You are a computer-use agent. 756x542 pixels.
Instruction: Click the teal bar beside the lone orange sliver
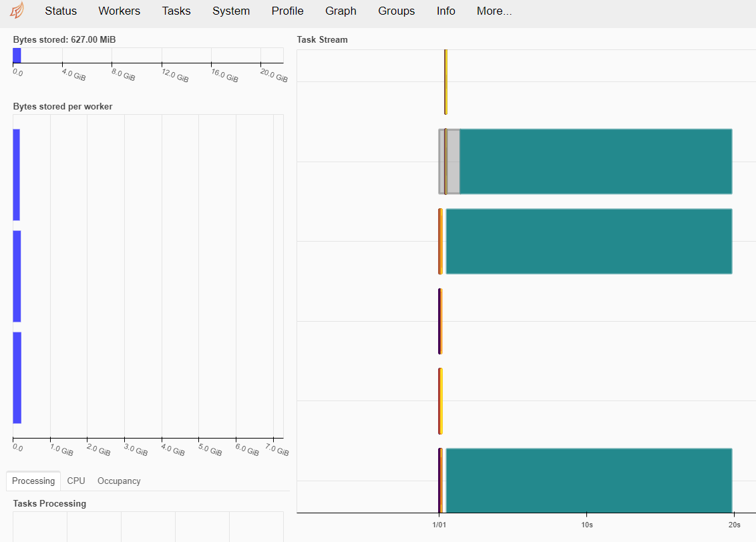(x=589, y=242)
